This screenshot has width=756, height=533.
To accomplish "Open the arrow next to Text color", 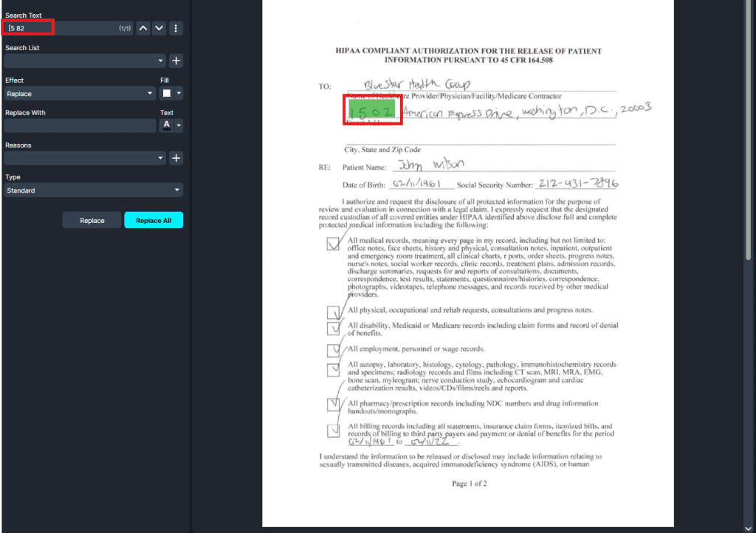I will click(x=179, y=125).
